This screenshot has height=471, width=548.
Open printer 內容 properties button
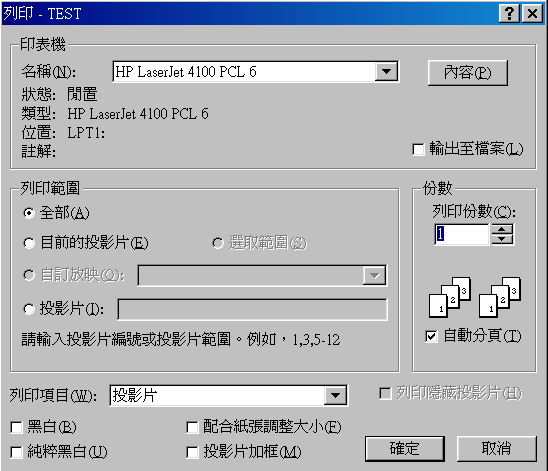(468, 73)
